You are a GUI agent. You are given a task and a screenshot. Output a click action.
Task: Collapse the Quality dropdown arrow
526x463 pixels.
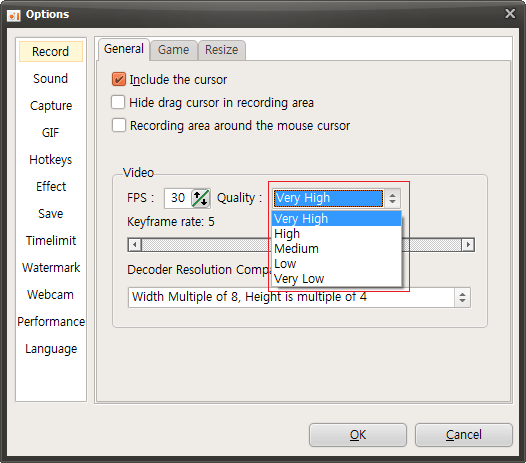click(x=392, y=198)
